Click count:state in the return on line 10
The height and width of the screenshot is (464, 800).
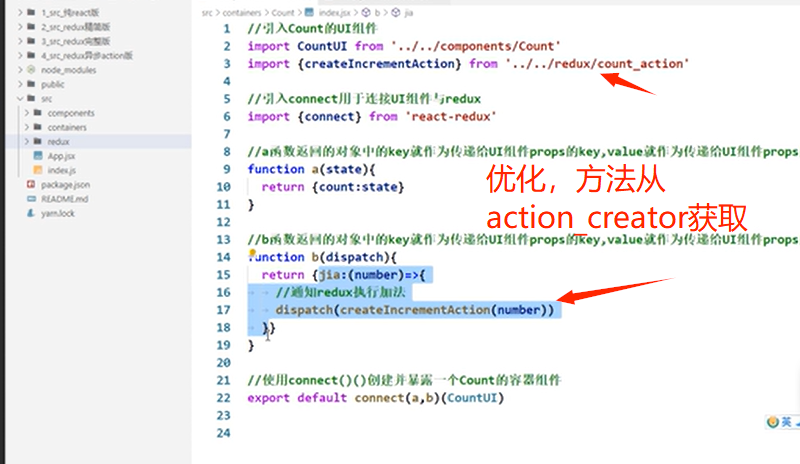coord(358,187)
